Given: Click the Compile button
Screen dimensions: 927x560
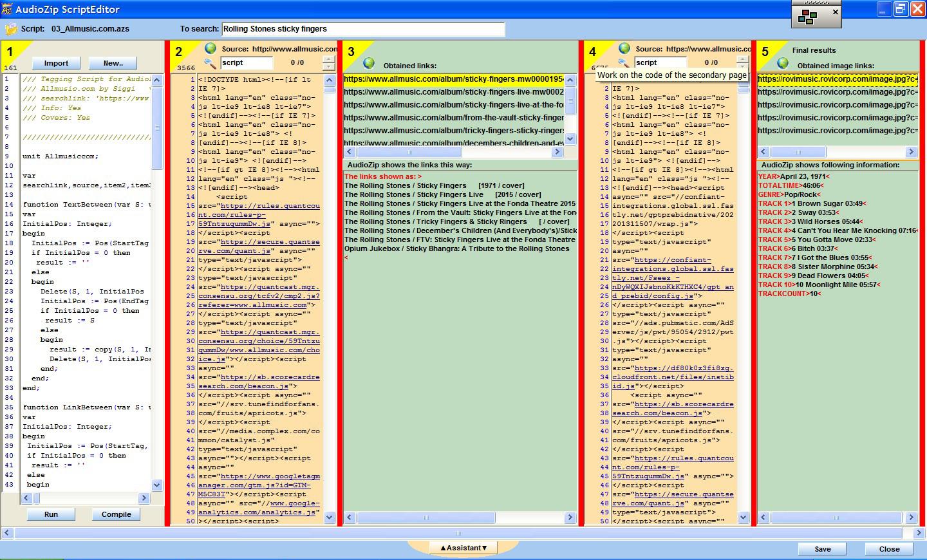Looking at the screenshot, I should click(117, 514).
